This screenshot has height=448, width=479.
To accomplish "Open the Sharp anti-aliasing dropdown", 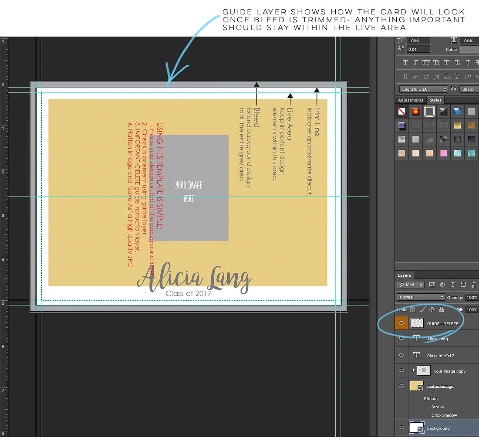I will [x=469, y=89].
